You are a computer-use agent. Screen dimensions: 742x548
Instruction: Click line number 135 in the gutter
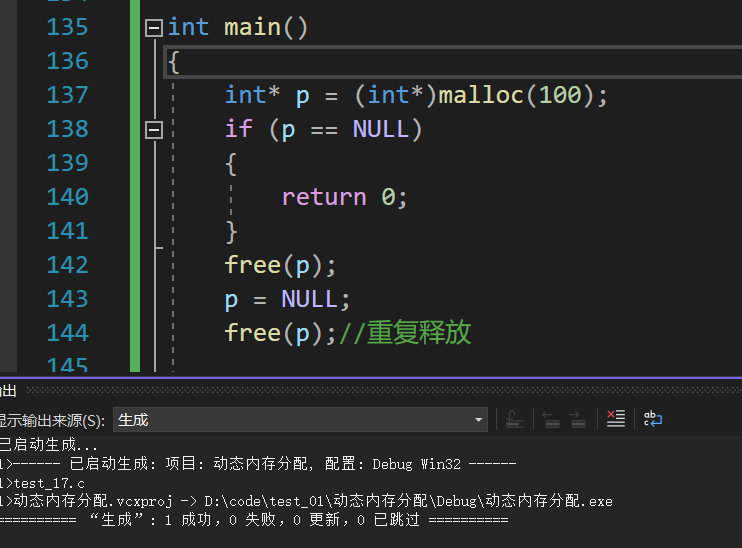67,27
